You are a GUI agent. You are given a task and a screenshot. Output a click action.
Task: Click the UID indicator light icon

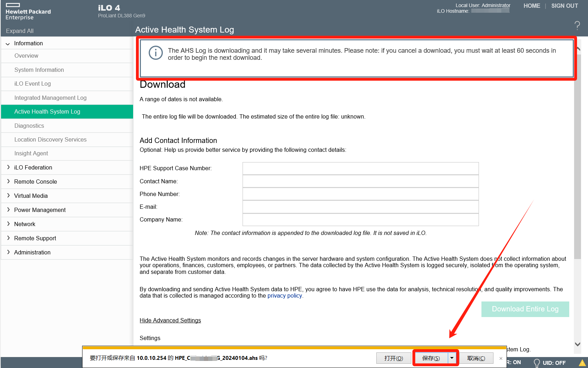pos(537,363)
